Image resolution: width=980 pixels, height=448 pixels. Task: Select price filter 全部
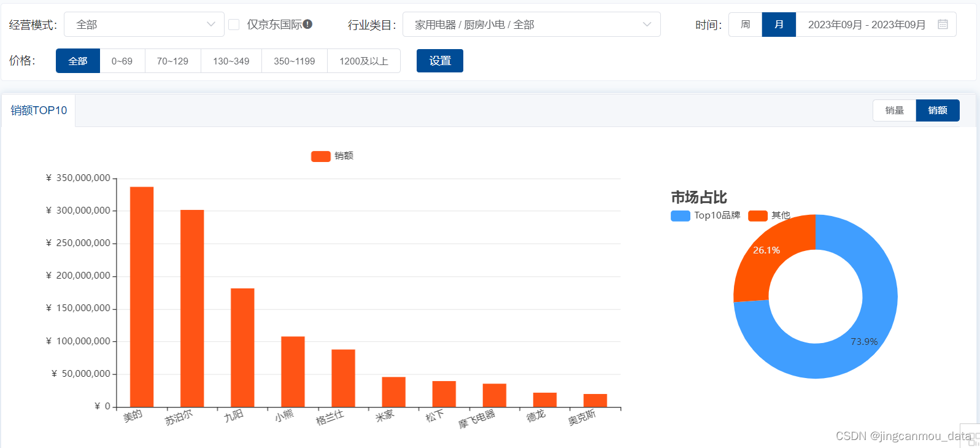point(78,61)
